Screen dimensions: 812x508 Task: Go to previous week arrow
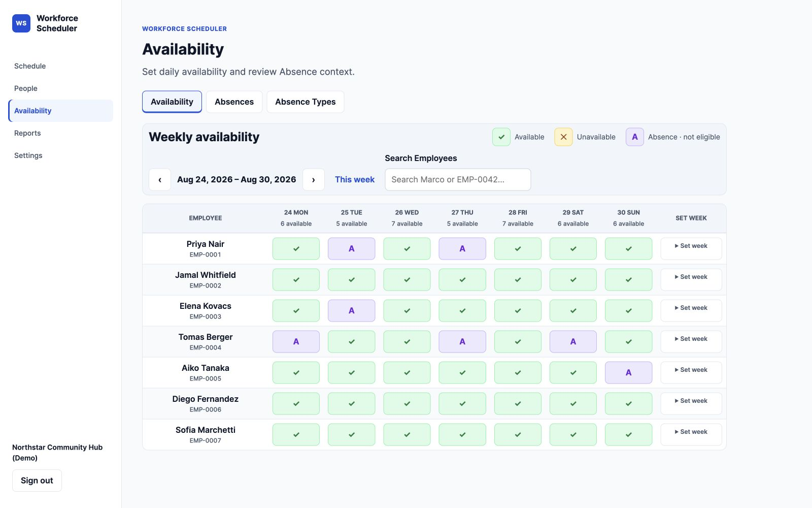tap(160, 180)
